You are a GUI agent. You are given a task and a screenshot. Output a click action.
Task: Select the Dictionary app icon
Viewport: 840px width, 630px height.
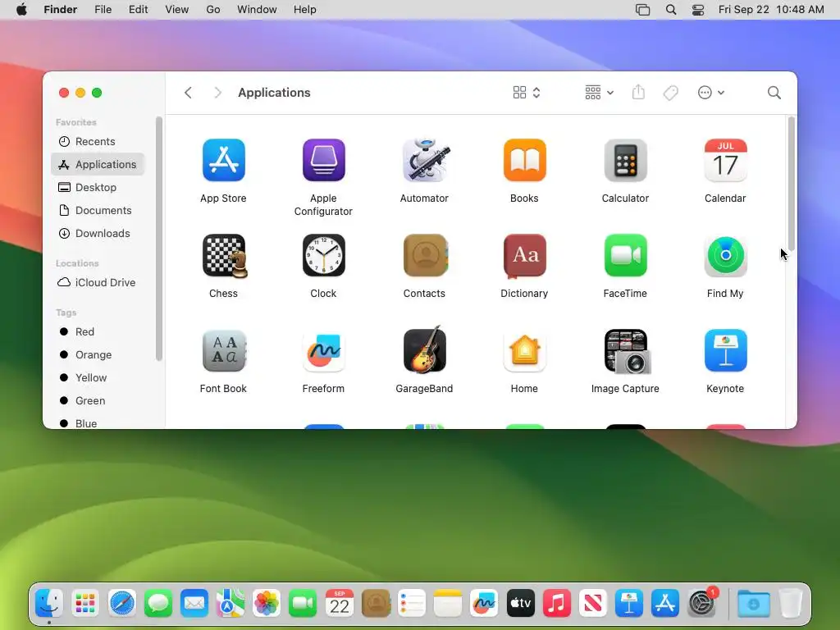(x=524, y=256)
